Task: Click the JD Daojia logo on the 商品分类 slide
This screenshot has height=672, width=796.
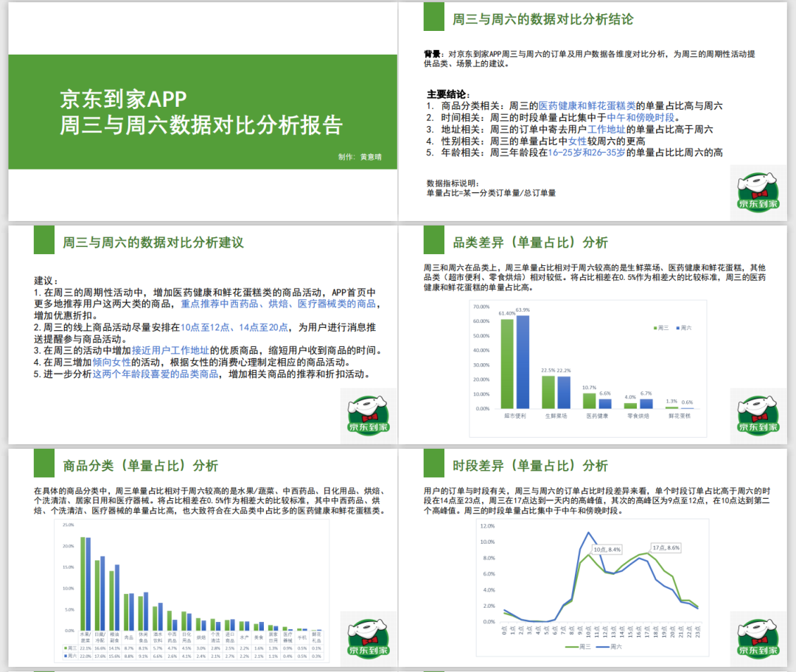Action: pos(368,638)
